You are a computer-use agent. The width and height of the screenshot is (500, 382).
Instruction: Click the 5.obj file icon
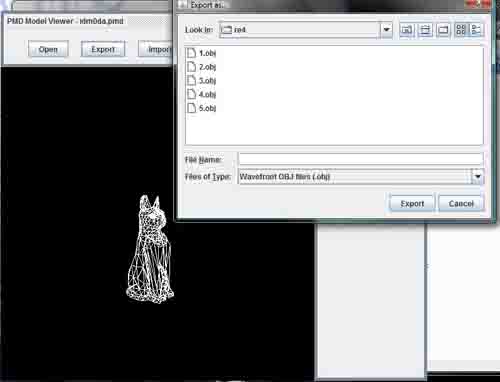coord(191,108)
